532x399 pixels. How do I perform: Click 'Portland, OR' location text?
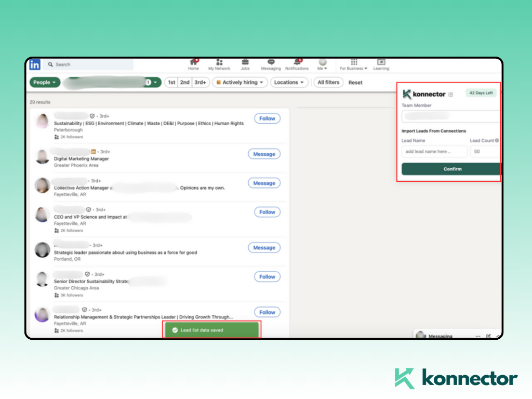pos(67,259)
